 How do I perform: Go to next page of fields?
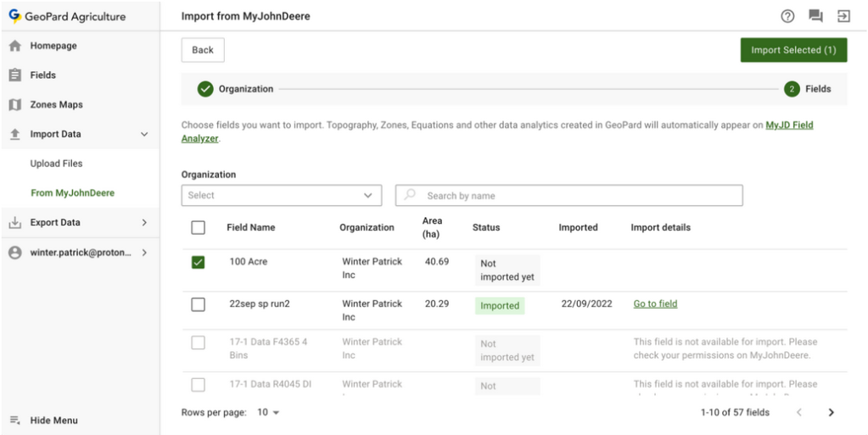(831, 412)
